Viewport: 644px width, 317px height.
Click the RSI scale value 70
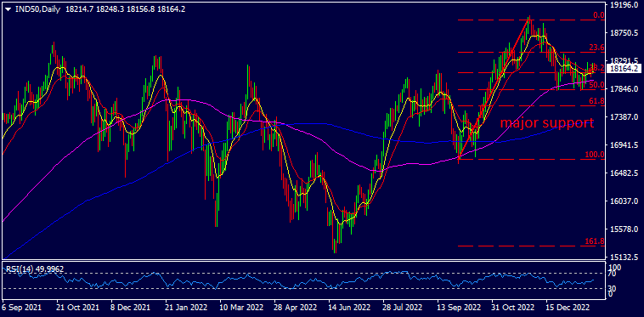click(612, 275)
